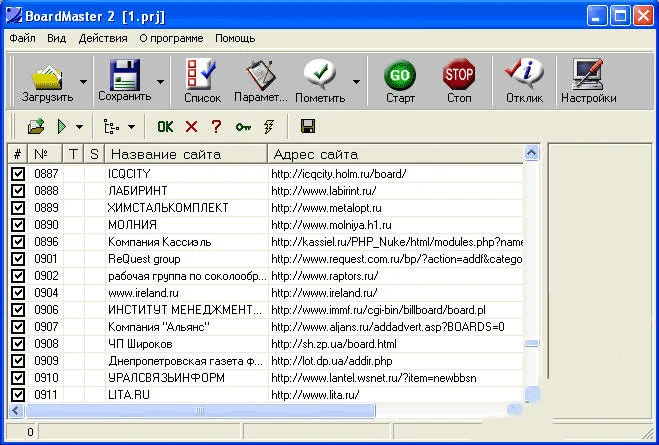The height and width of the screenshot is (445, 659).
Task: Click the Пометить checkmark icon
Action: (320, 74)
